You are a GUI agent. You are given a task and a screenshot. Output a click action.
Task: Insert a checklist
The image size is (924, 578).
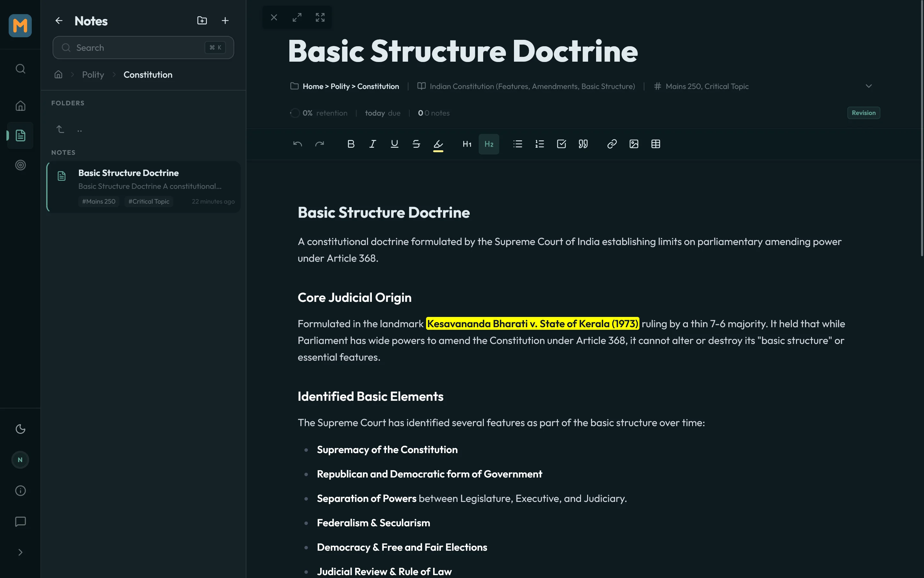tap(561, 144)
